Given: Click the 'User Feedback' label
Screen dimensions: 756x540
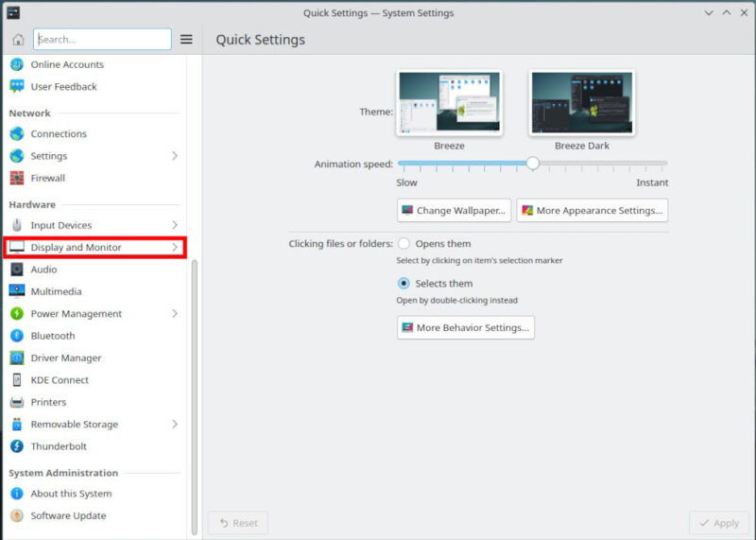Looking at the screenshot, I should [x=63, y=87].
